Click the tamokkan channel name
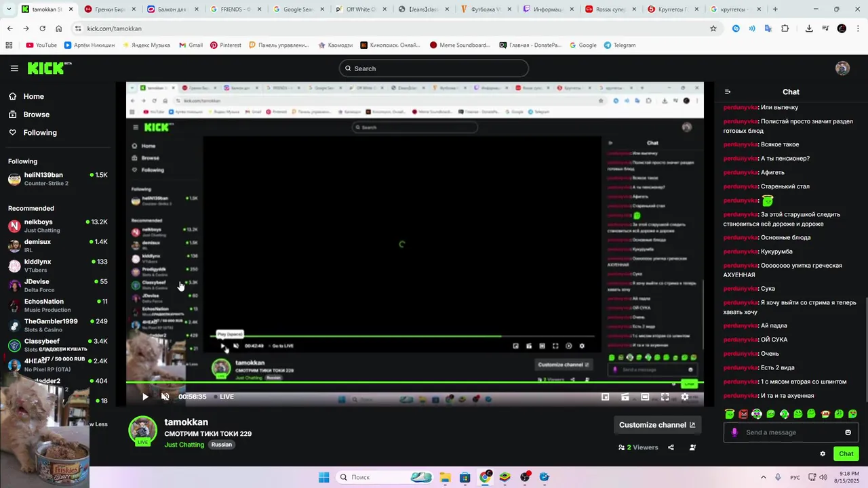Screen dimensions: 868x488 coord(186,422)
